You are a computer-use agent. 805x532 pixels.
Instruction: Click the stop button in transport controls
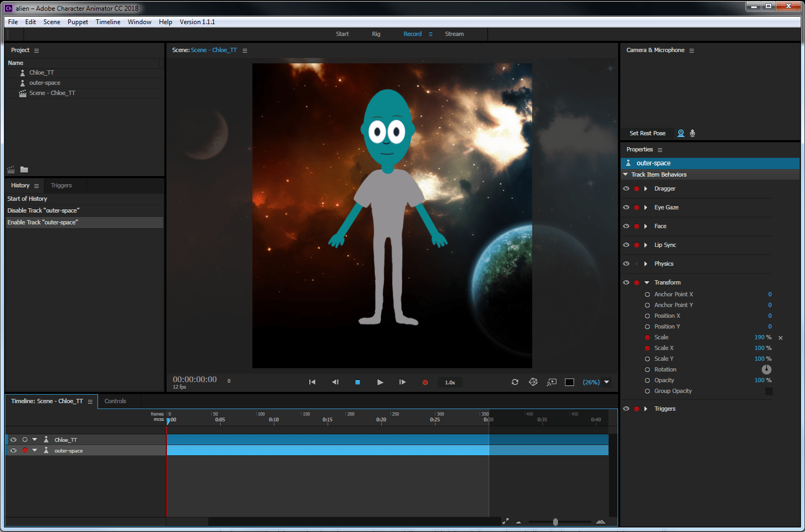(358, 382)
